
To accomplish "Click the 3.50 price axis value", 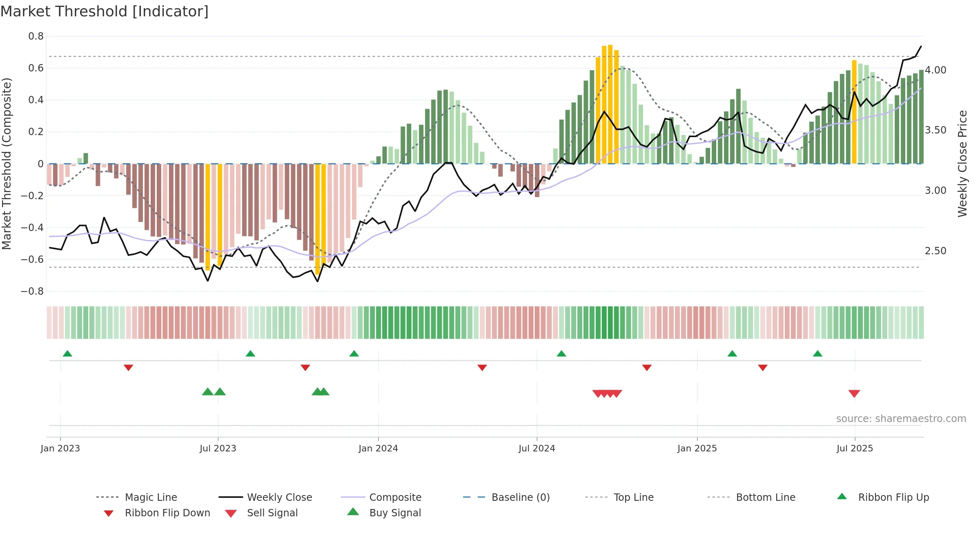I will [x=935, y=130].
